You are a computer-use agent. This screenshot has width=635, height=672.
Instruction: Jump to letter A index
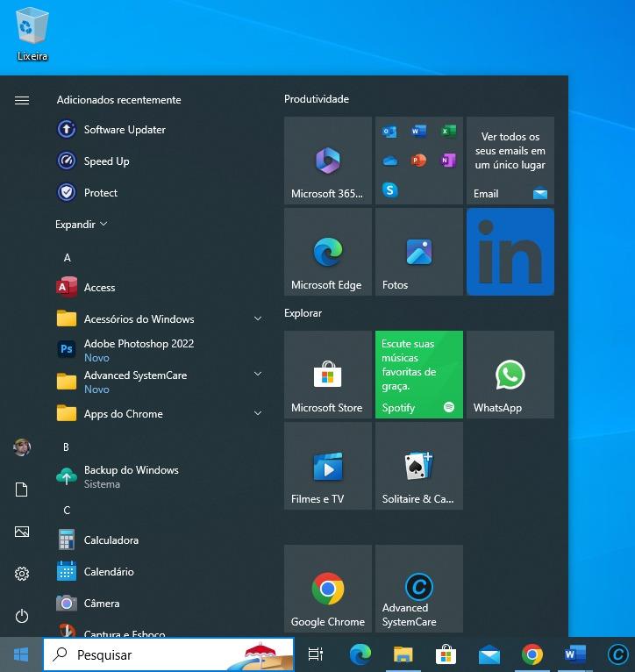pos(67,258)
